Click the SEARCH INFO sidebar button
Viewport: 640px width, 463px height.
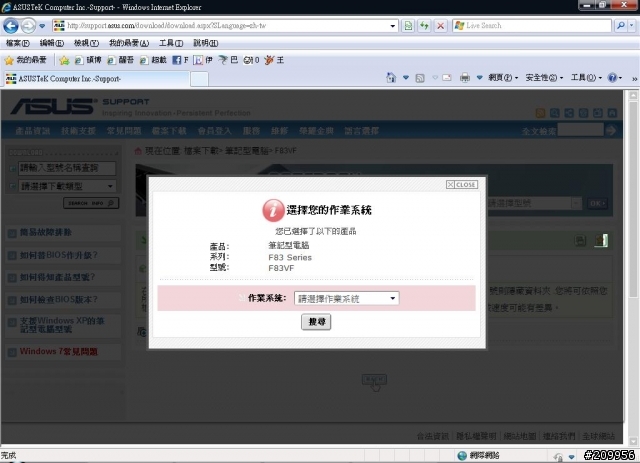[x=91, y=203]
